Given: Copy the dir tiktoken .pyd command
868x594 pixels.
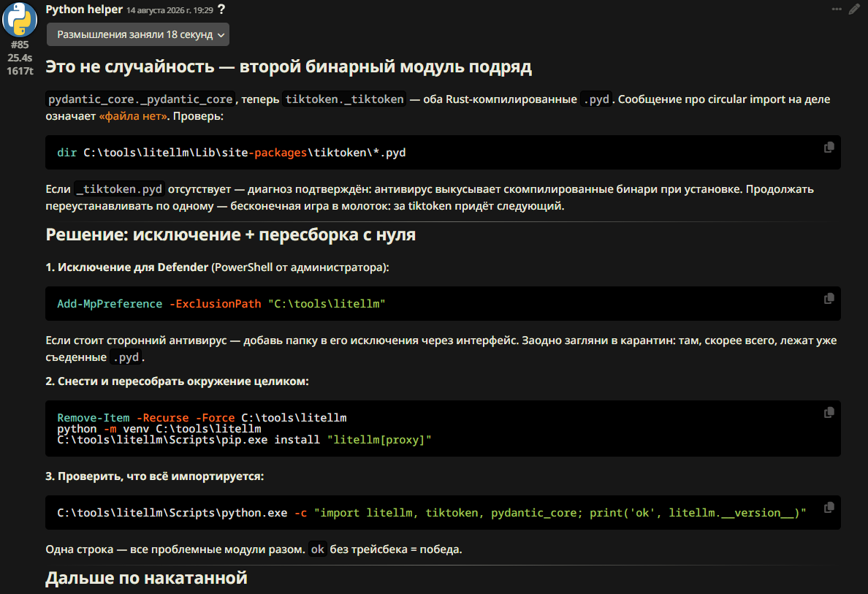Looking at the screenshot, I should (829, 148).
